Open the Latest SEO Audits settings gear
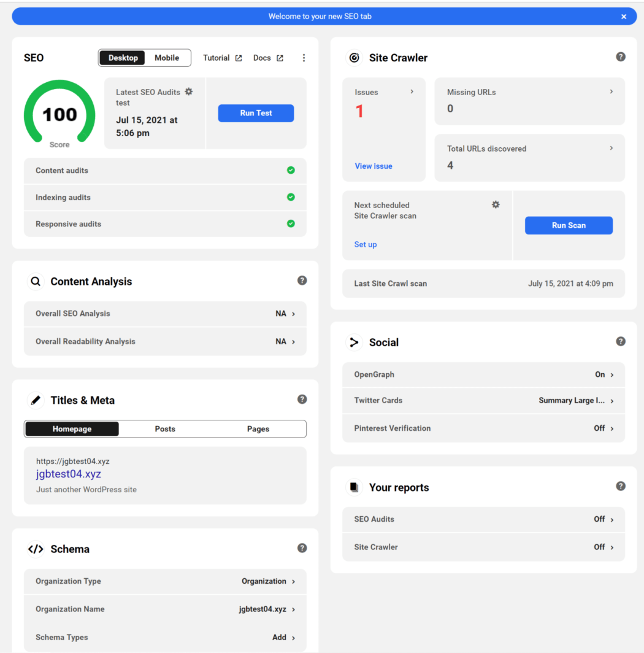Screen dimensions: 644x653 point(189,90)
